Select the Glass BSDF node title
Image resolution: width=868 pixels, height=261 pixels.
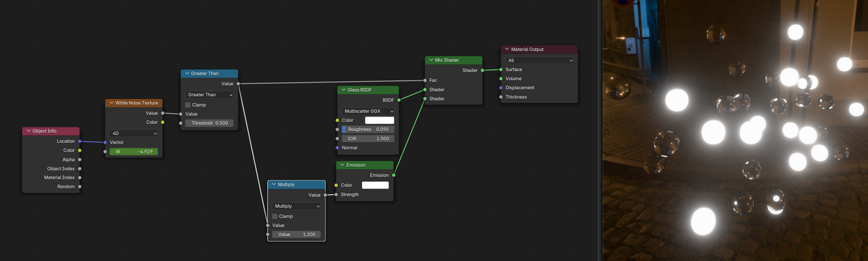(x=359, y=89)
